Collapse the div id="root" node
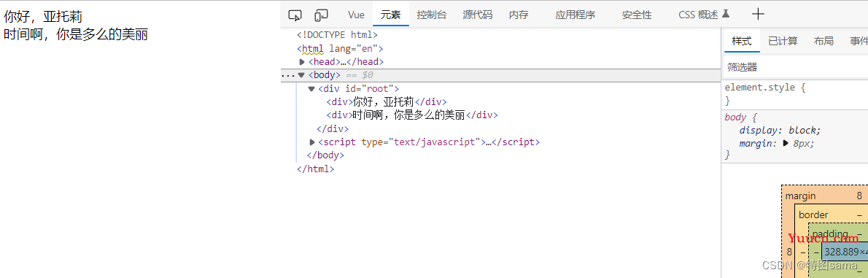The height and width of the screenshot is (278, 868). [x=311, y=88]
